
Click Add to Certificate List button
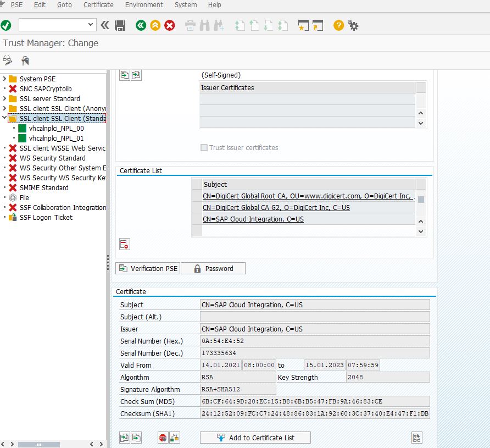[255, 438]
